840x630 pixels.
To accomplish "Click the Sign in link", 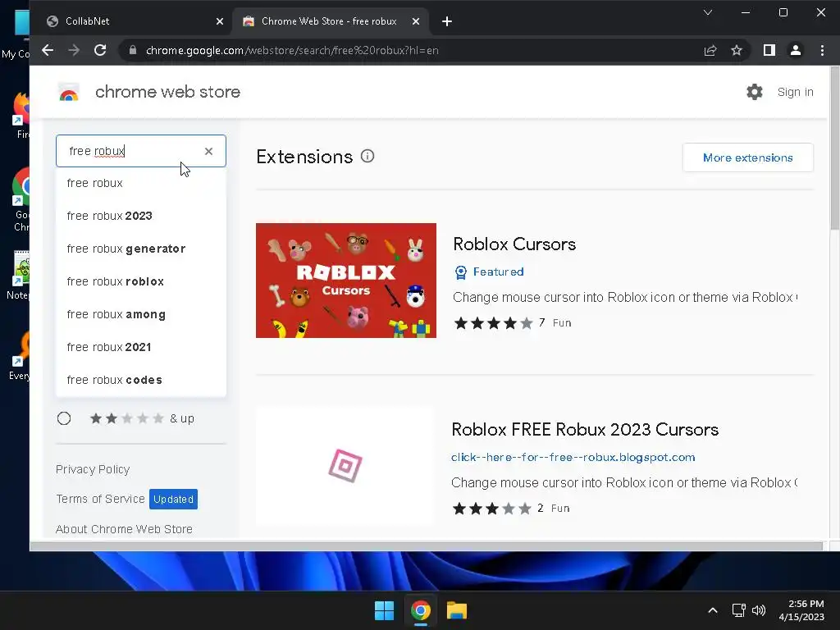I will [x=796, y=92].
